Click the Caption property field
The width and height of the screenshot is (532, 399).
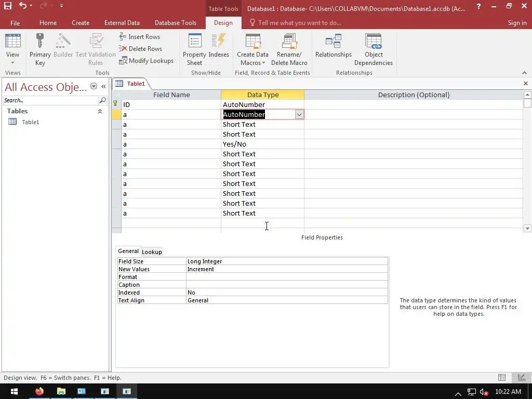(287, 285)
